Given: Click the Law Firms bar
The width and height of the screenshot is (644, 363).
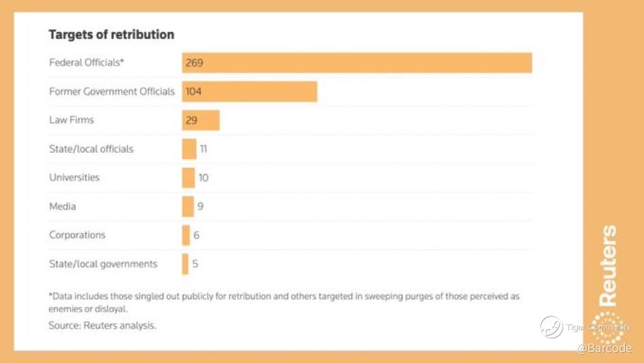Looking at the screenshot, I should pyautogui.click(x=200, y=120).
